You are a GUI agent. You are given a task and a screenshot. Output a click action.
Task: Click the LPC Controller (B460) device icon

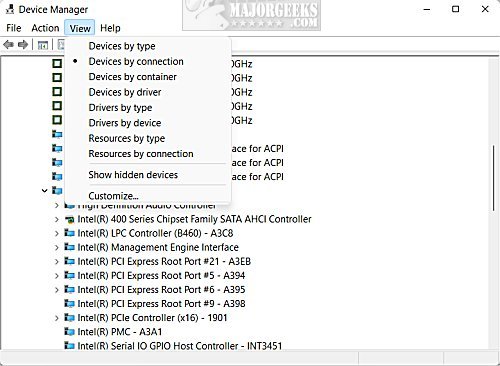69,233
